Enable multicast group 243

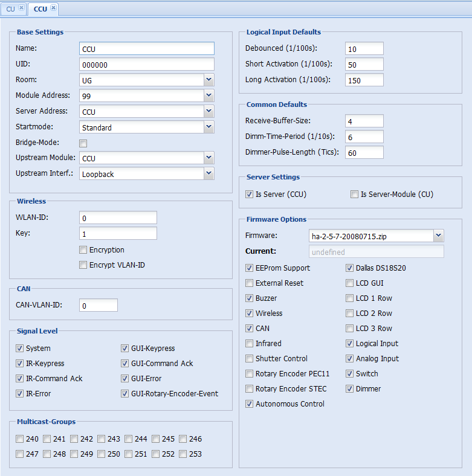[102, 439]
